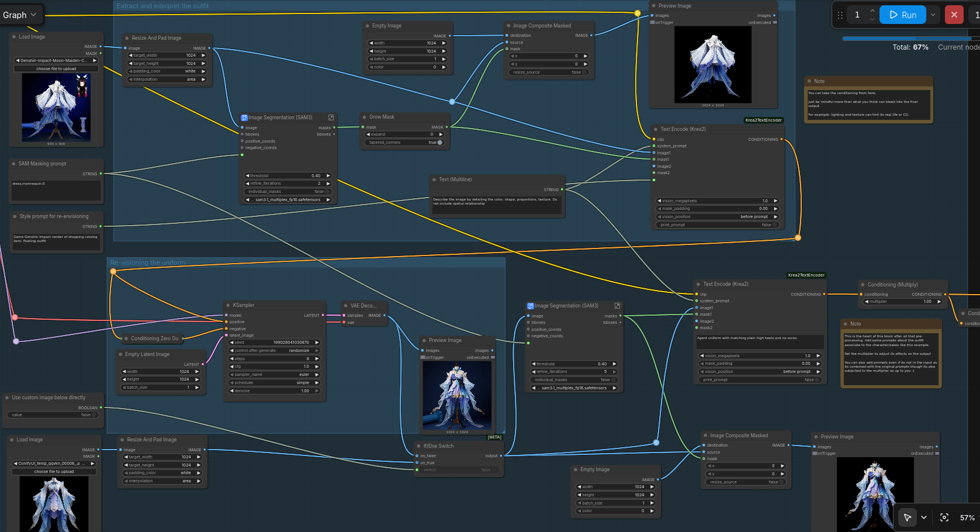Viewport: 980px width, 532px height.
Task: Collapse the upper Empty Image node via its title dot
Action: (367, 26)
